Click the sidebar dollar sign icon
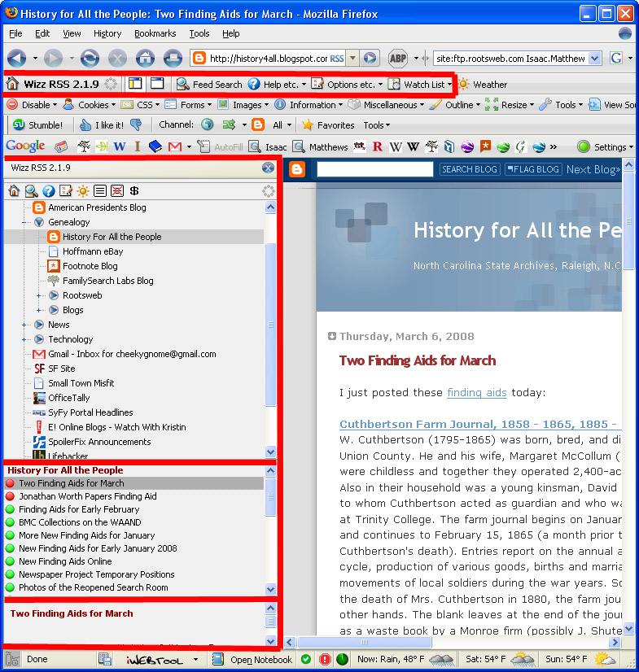This screenshot has height=672, width=639. click(134, 190)
